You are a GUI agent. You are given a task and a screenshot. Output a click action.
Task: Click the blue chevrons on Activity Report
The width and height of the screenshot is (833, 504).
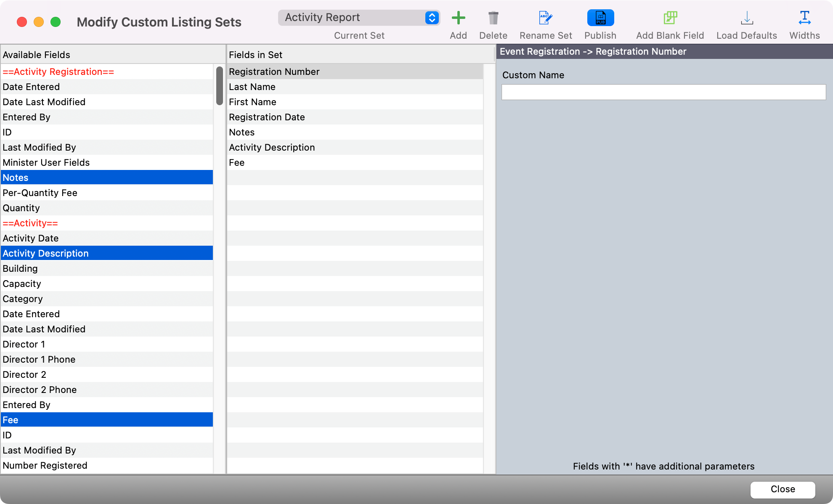[x=432, y=18]
